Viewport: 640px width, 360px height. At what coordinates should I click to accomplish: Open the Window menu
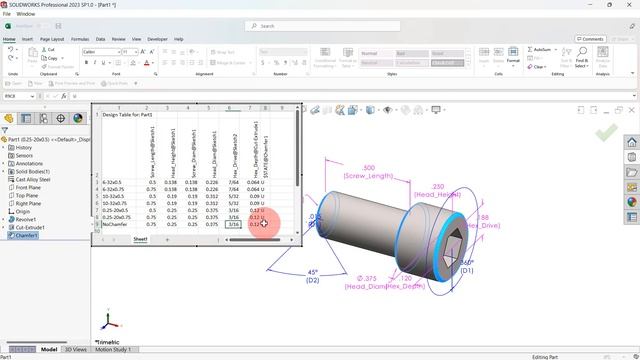pos(26,14)
